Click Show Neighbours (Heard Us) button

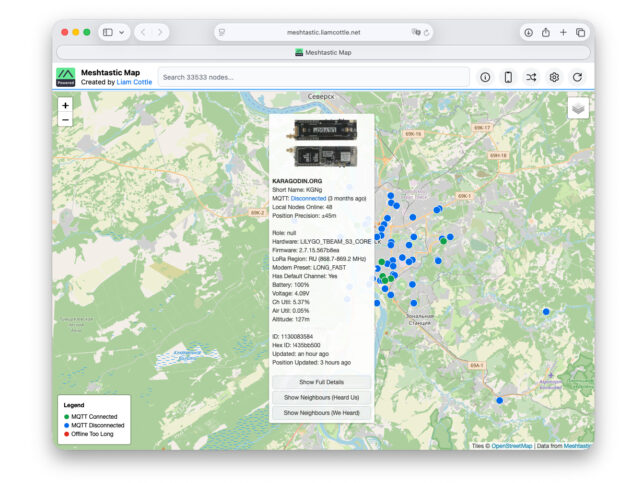point(322,398)
